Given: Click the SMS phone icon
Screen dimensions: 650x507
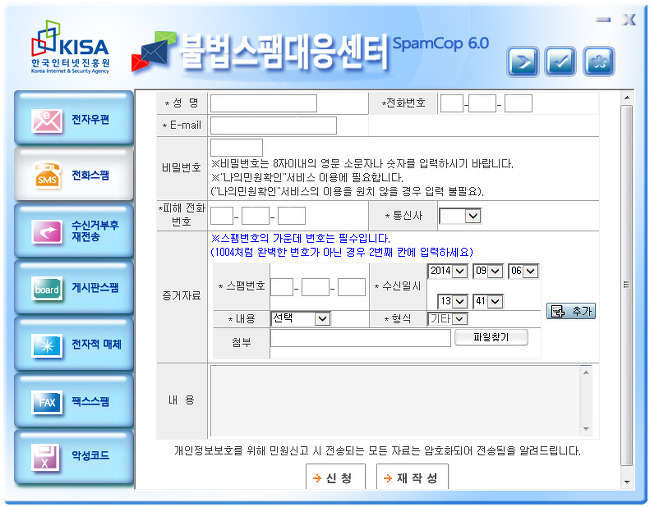Looking at the screenshot, I should point(47,176).
